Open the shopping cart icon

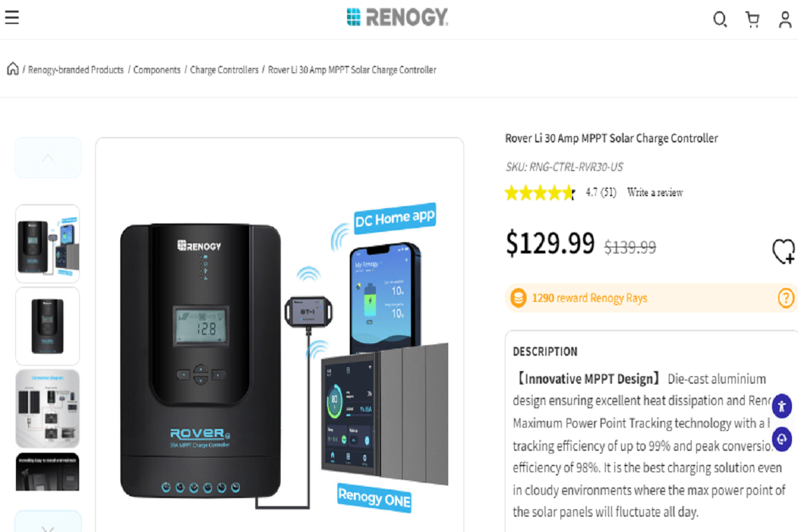click(x=753, y=19)
